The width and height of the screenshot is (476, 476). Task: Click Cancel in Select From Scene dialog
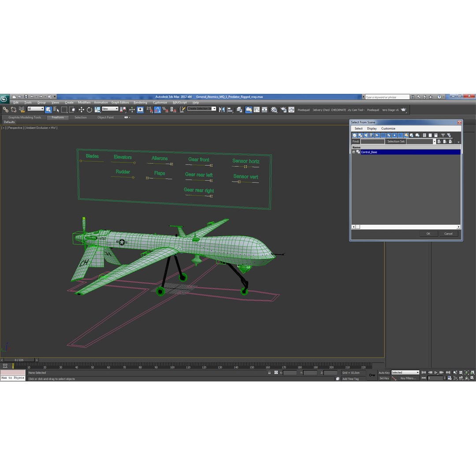(448, 234)
